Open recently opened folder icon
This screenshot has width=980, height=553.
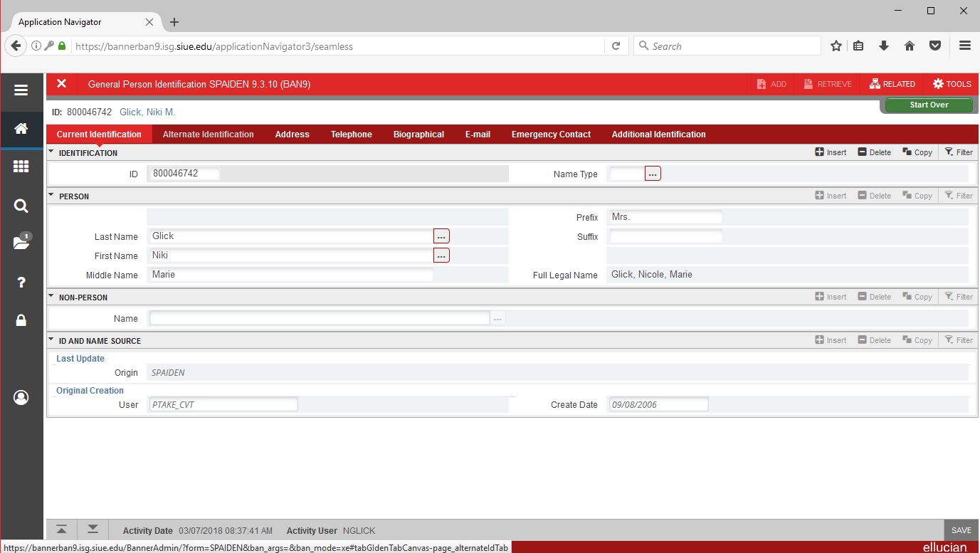tap(21, 243)
